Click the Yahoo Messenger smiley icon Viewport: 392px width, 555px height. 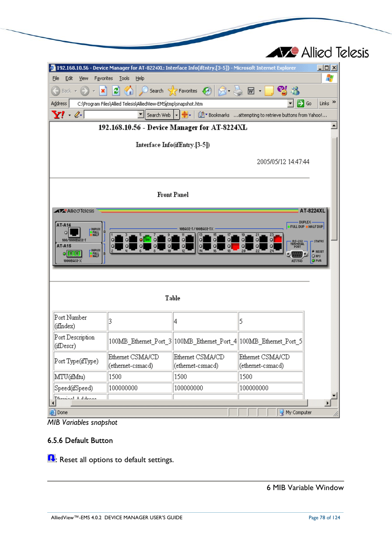click(x=282, y=91)
